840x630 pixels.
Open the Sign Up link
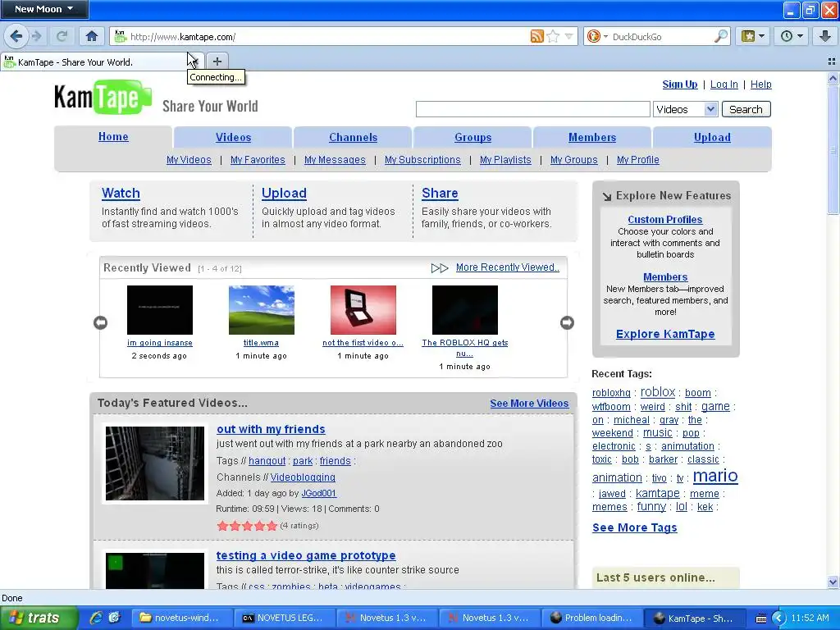tap(680, 84)
